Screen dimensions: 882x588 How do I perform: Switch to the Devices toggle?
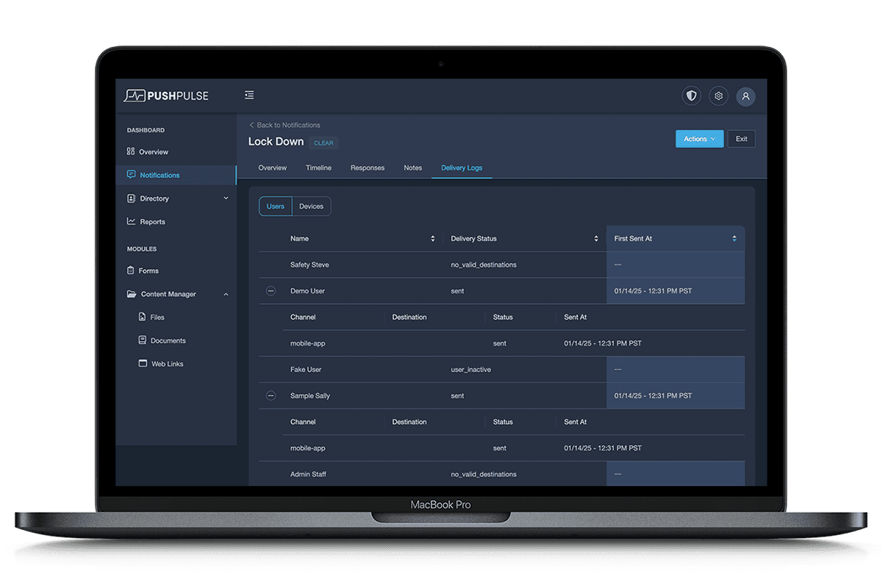point(311,206)
